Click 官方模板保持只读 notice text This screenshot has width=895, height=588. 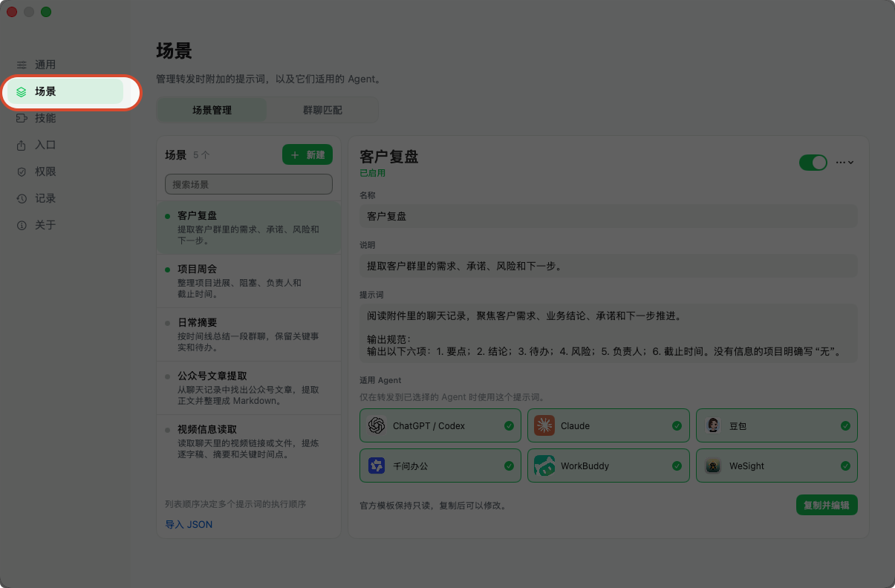[x=433, y=506]
